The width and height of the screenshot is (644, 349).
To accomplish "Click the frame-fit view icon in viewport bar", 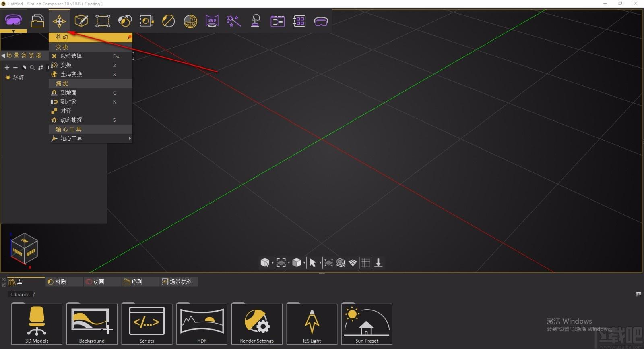I will point(281,263).
